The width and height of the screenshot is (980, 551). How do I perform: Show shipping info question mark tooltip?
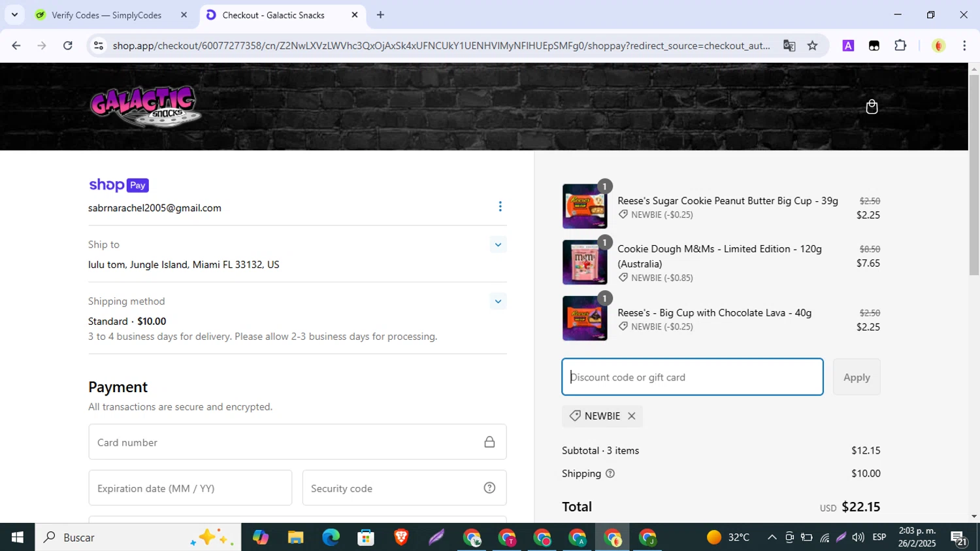tap(610, 473)
